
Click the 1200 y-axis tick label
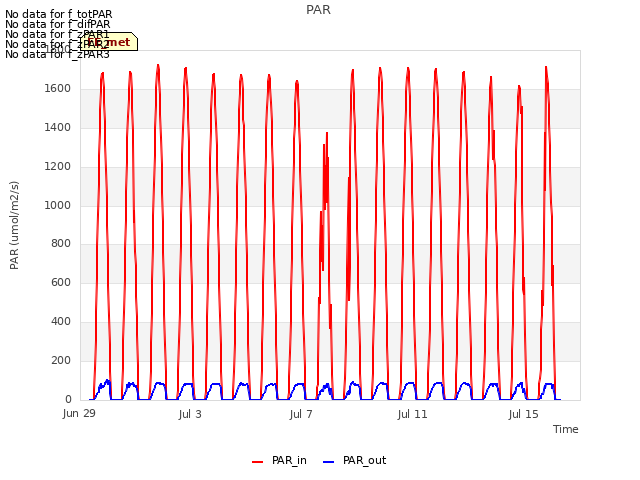tap(58, 167)
